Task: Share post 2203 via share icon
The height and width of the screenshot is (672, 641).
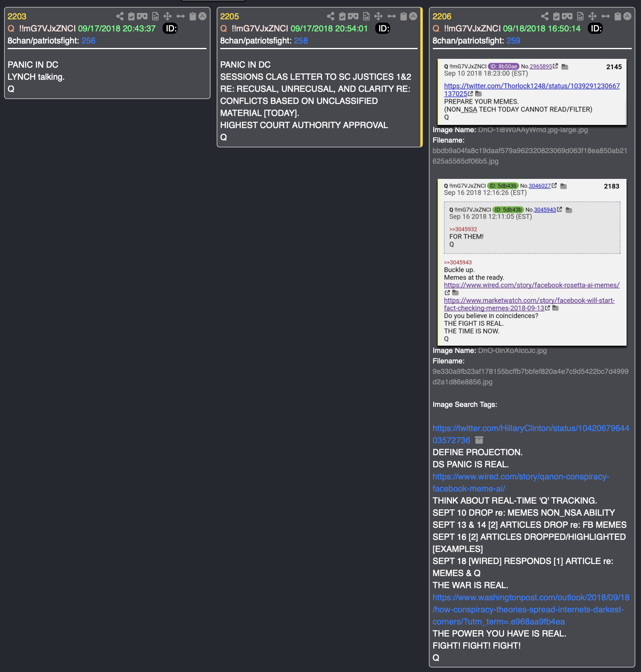Action: click(x=120, y=16)
